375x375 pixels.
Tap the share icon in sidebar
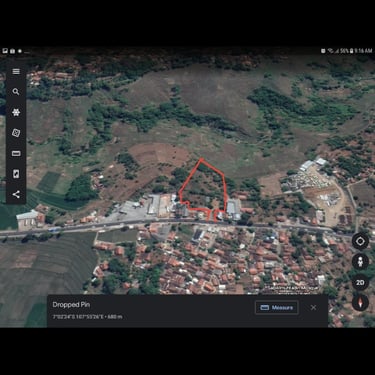16,194
